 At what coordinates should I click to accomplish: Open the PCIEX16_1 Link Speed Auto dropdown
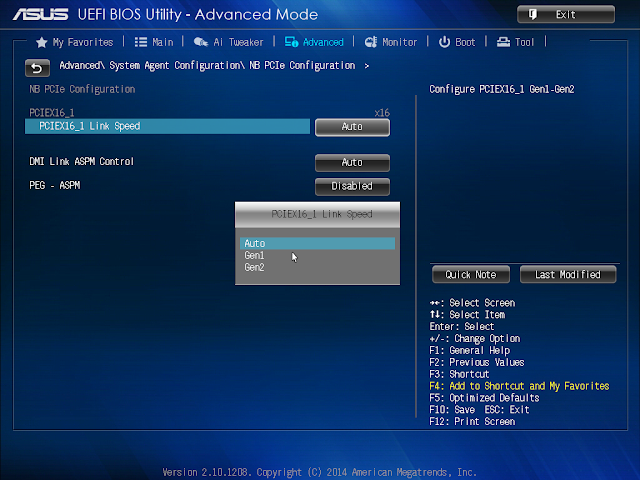point(352,127)
